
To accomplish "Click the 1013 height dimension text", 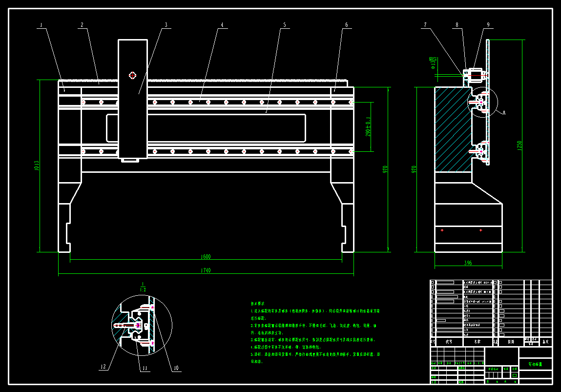I will (x=37, y=165).
